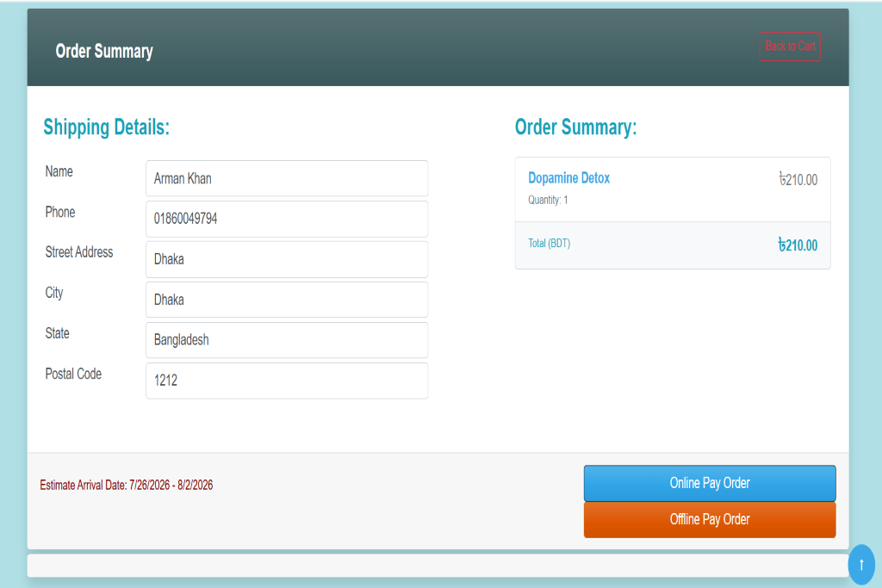Image resolution: width=882 pixels, height=588 pixels.
Task: Click the Estimate Arrival Date text
Action: tap(127, 486)
